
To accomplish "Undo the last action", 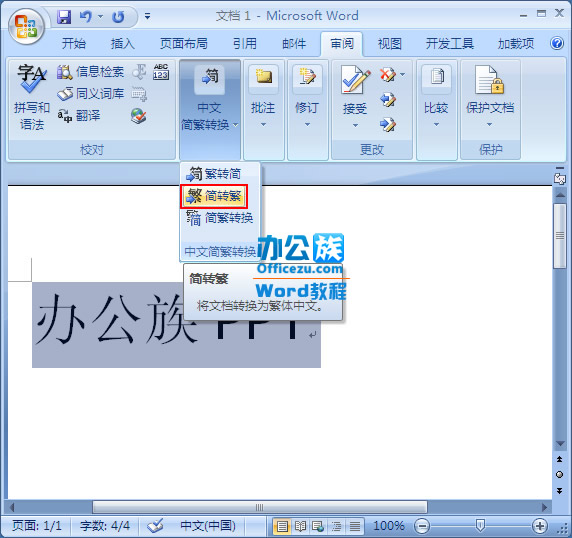I will (x=86, y=16).
